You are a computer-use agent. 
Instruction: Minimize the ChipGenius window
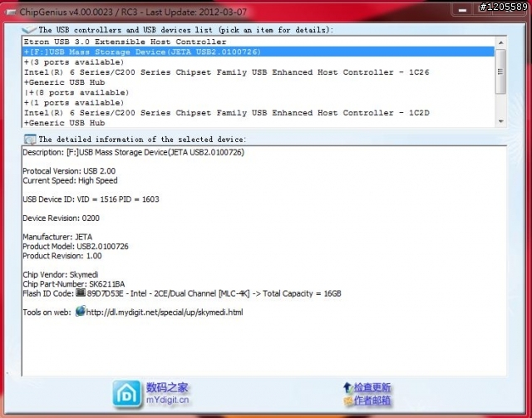point(462,10)
